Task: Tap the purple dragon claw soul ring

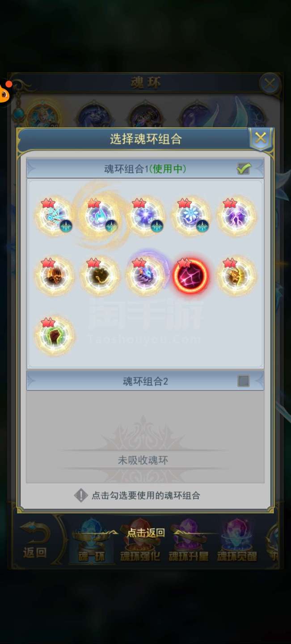Action: 145,276
